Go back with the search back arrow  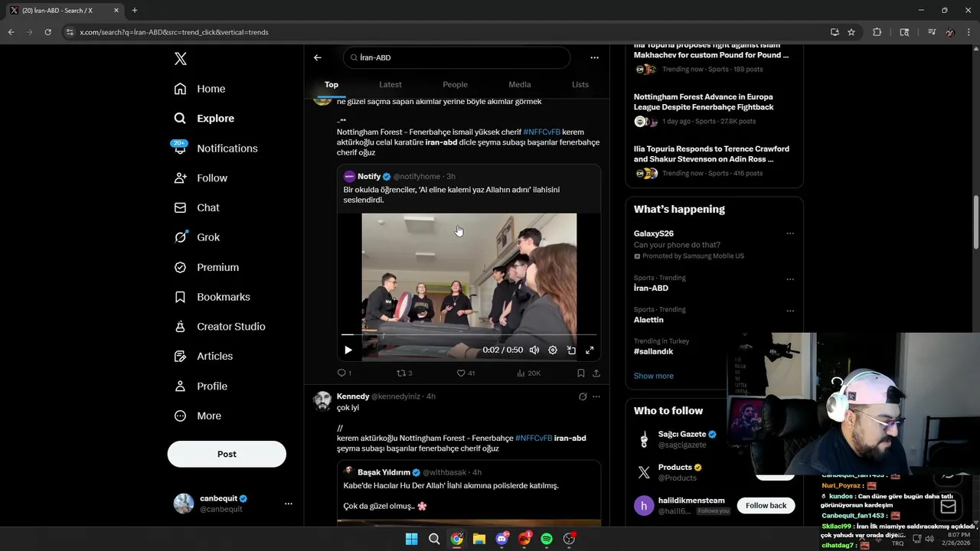(x=318, y=57)
